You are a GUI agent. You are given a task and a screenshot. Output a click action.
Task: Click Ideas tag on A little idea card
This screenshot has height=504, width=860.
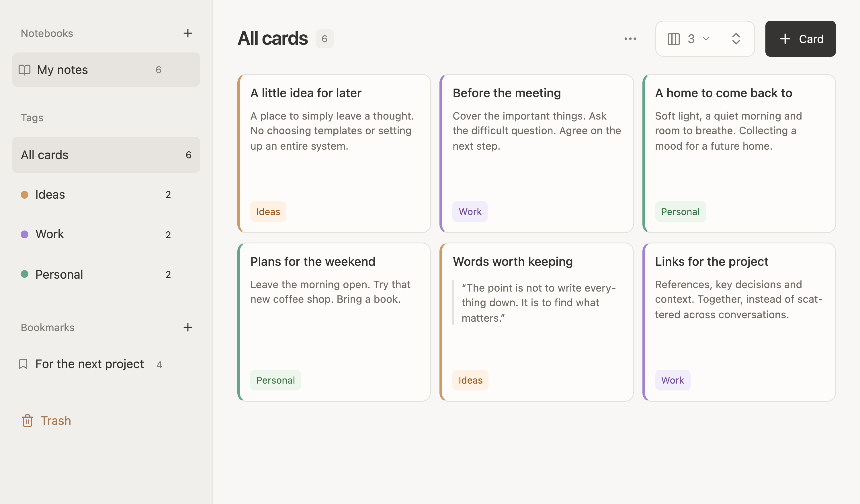coord(268,212)
